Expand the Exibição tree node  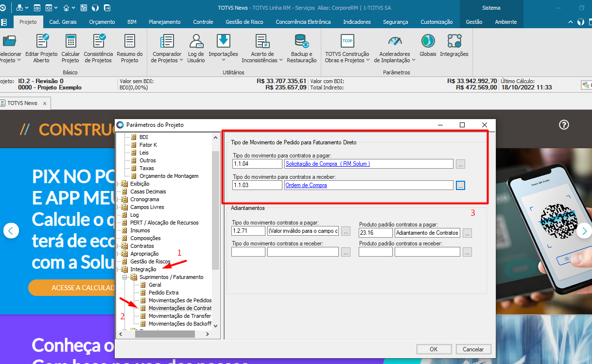118,184
